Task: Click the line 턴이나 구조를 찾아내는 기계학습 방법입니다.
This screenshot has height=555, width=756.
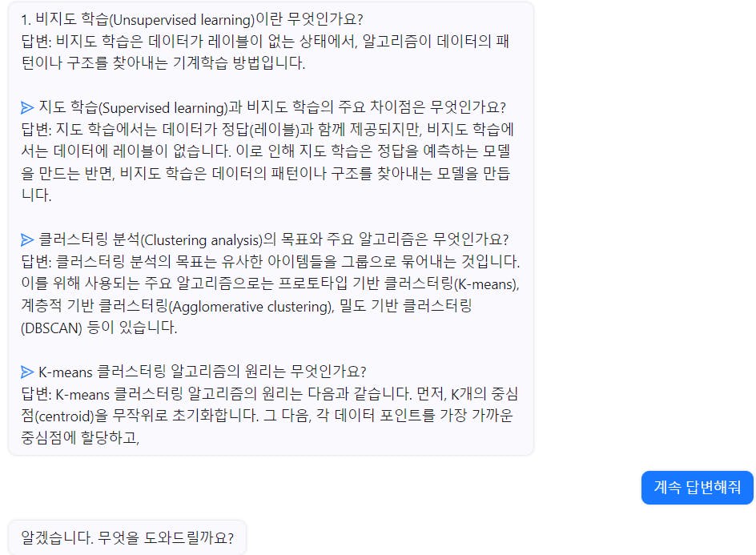Action: pos(163,63)
